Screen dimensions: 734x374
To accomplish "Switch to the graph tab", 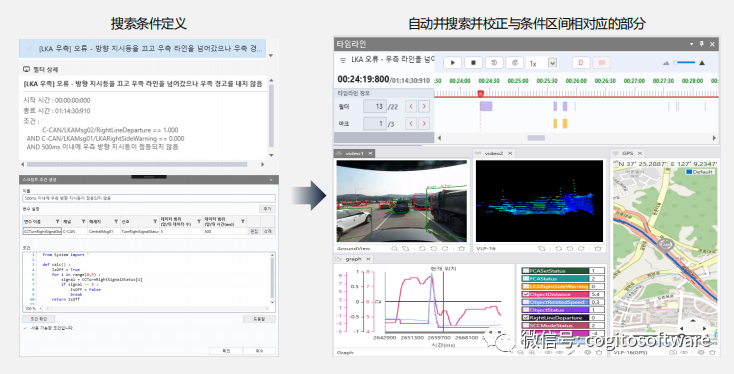I will click(x=353, y=259).
